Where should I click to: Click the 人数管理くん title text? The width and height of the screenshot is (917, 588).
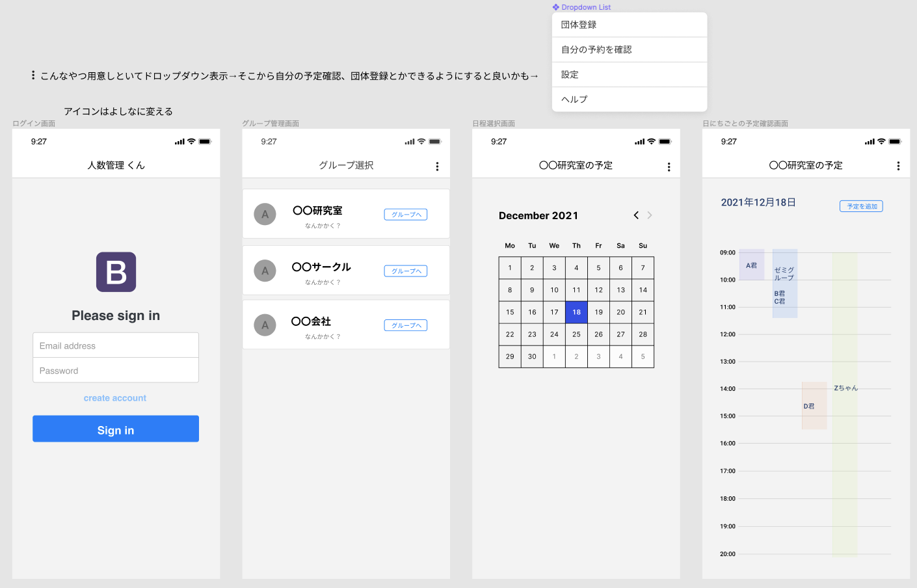click(x=116, y=165)
